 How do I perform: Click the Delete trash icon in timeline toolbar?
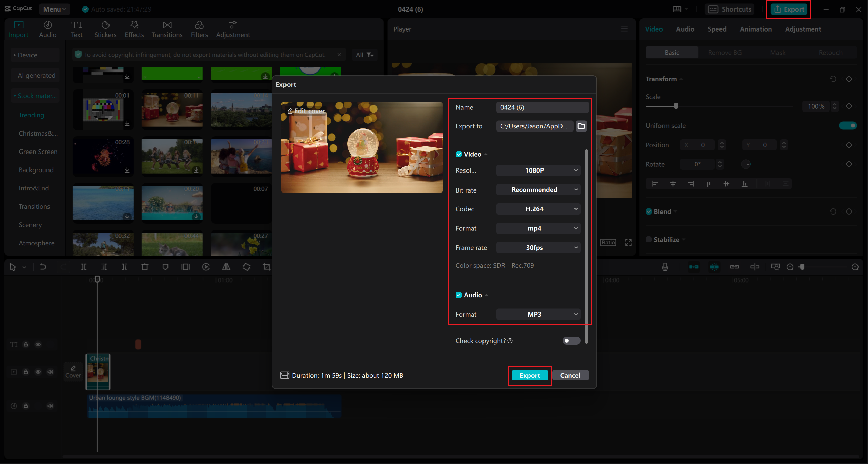point(145,267)
